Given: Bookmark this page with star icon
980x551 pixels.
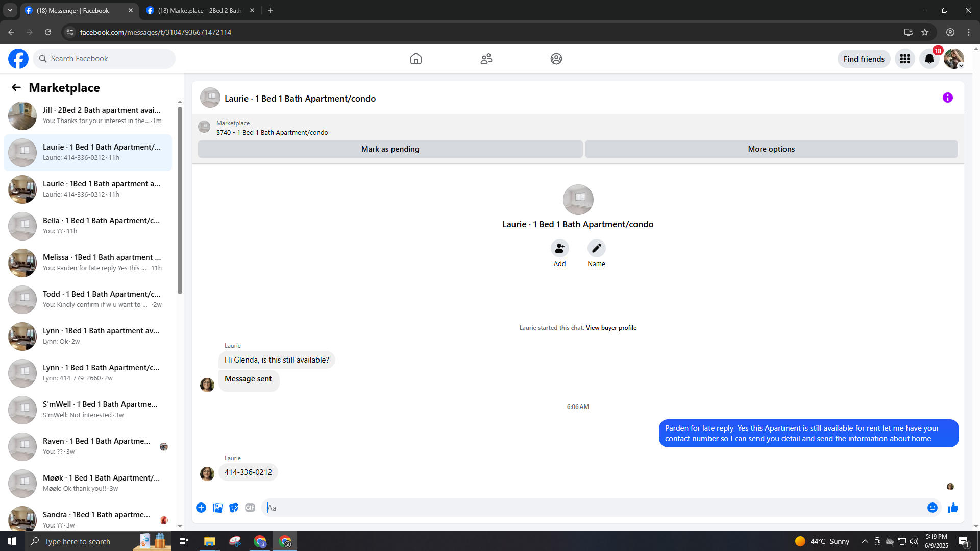Looking at the screenshot, I should coord(925,32).
